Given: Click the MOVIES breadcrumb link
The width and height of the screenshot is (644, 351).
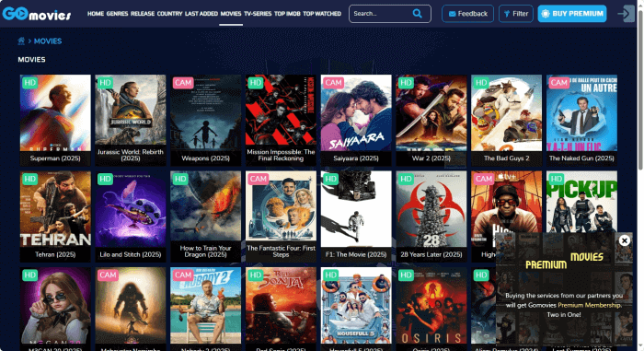Looking at the screenshot, I should click(x=48, y=41).
